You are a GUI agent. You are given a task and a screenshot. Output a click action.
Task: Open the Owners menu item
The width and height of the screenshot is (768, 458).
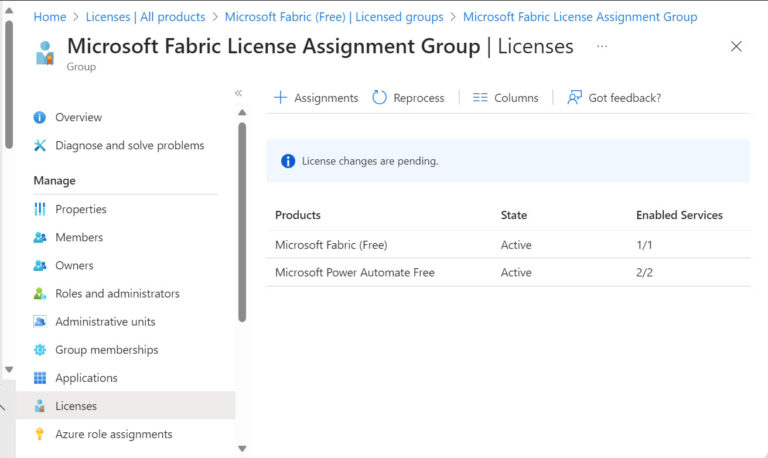(74, 265)
